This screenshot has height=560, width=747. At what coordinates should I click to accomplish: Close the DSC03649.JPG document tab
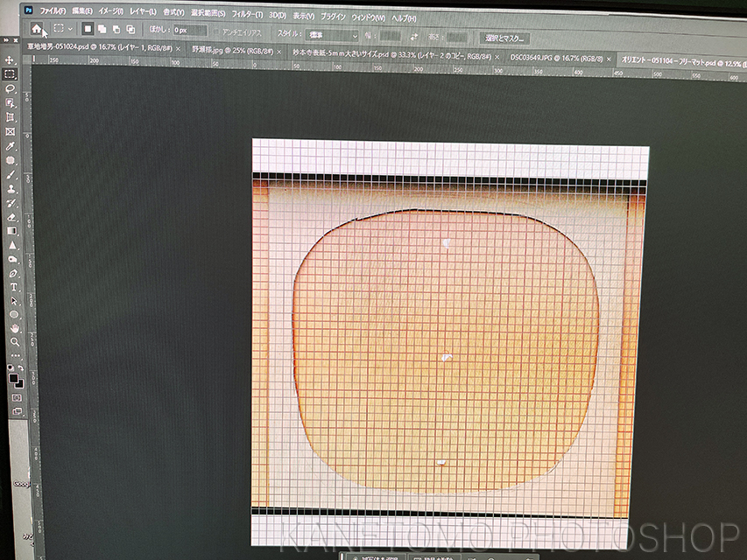pyautogui.click(x=609, y=59)
